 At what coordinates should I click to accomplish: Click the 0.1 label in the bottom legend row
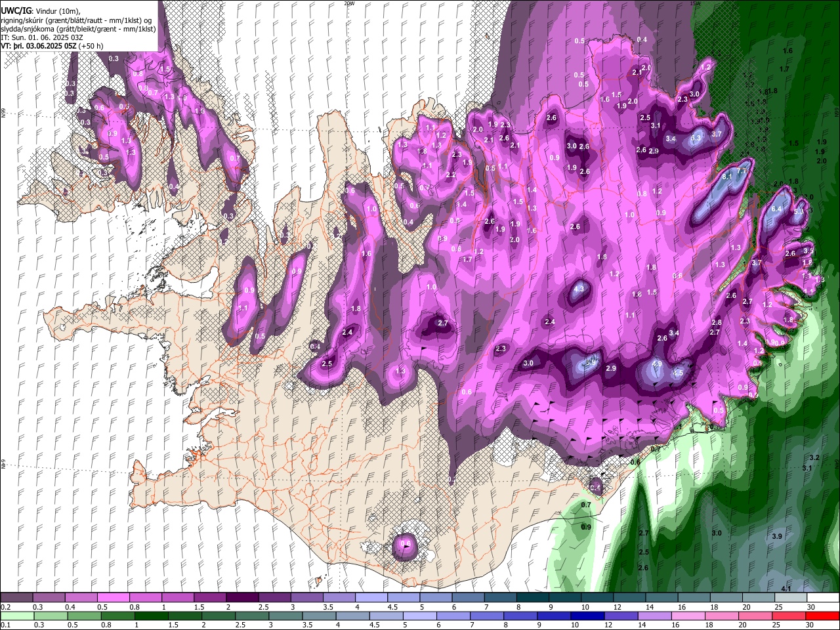point(5,625)
